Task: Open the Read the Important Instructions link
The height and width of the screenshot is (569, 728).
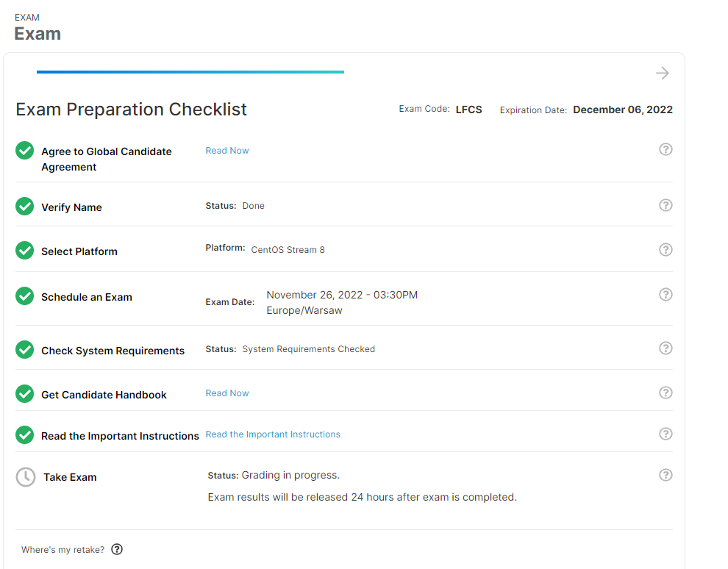Action: tap(273, 434)
